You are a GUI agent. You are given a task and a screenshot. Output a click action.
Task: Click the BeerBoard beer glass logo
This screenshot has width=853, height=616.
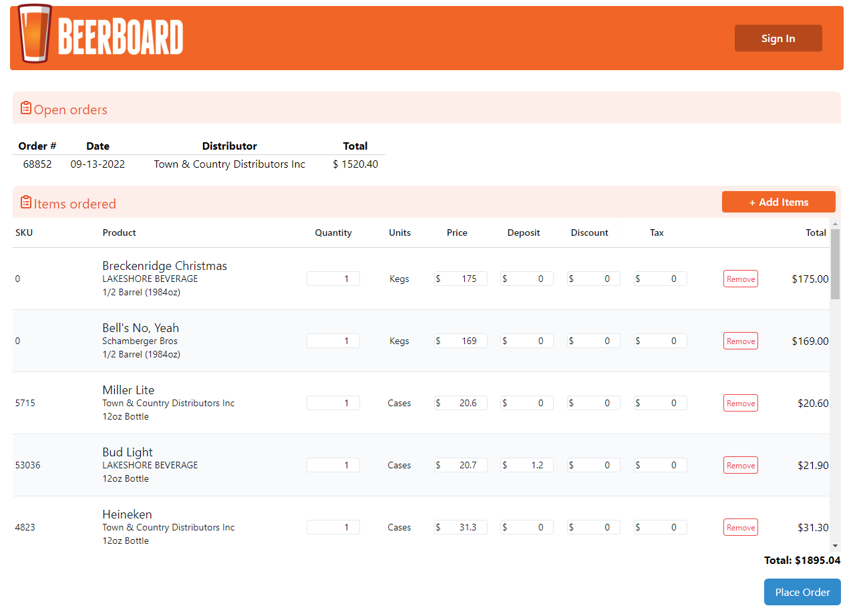click(32, 36)
